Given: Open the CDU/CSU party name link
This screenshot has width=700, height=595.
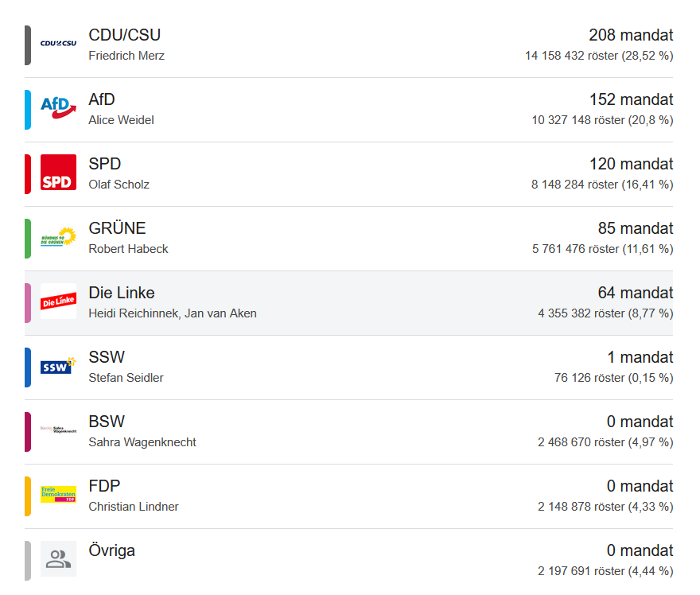Looking at the screenshot, I should [x=124, y=35].
